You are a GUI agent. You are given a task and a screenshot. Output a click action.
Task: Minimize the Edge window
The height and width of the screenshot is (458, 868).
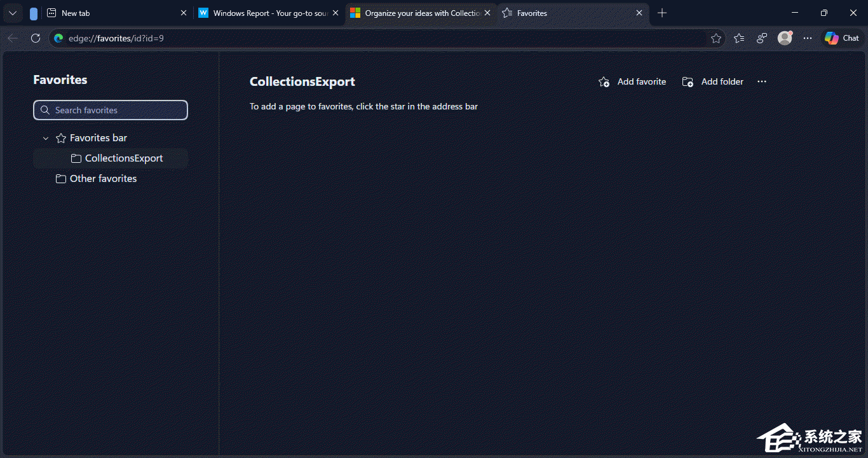click(x=795, y=13)
